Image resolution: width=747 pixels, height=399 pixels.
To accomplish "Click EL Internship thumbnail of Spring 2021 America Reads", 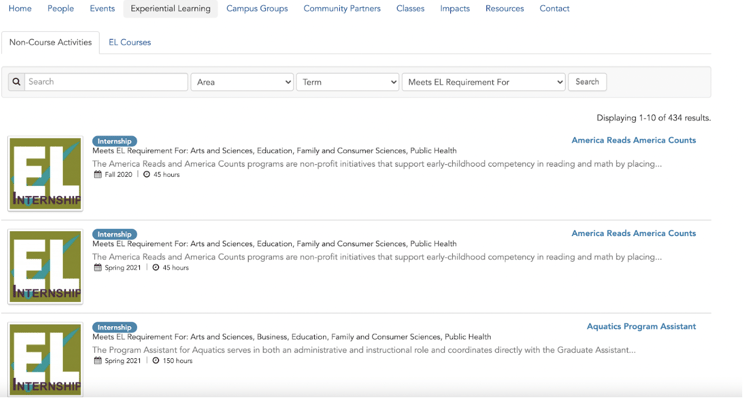I will tap(45, 267).
